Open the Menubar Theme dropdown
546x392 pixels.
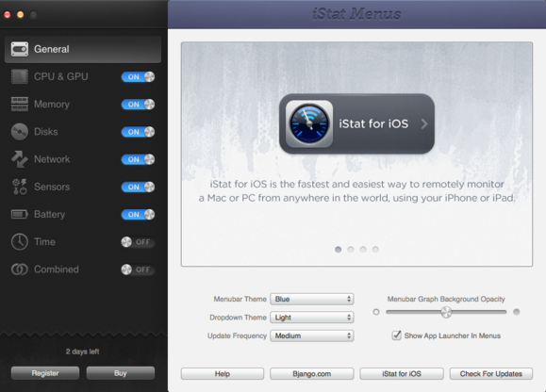click(x=312, y=299)
